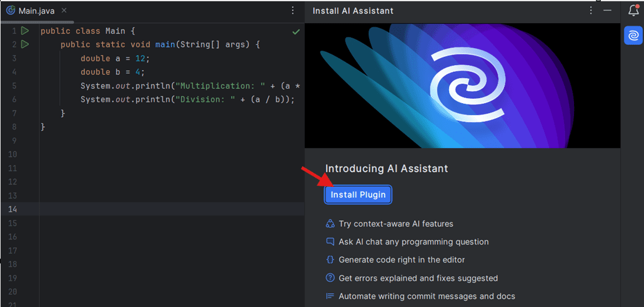Click the question mark icon for errors explained
This screenshot has width=644, height=307.
click(330, 278)
